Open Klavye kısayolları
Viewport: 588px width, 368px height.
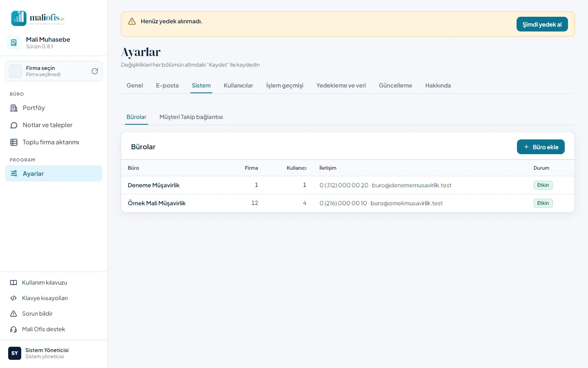pos(53,298)
